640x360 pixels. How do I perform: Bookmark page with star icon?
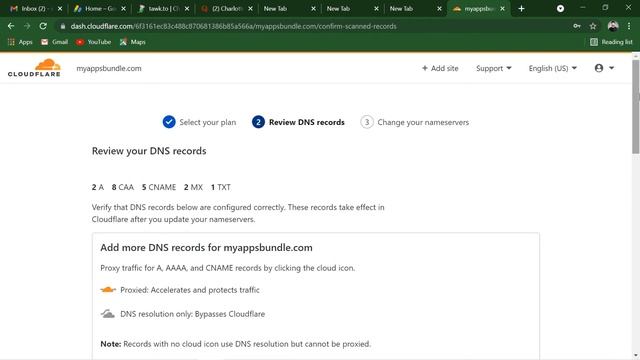pyautogui.click(x=593, y=26)
